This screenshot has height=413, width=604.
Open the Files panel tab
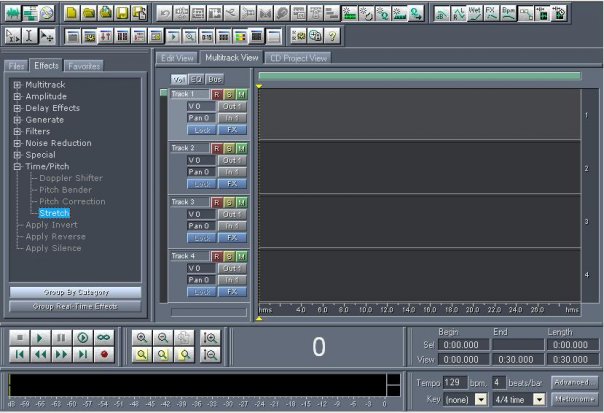pyautogui.click(x=16, y=66)
